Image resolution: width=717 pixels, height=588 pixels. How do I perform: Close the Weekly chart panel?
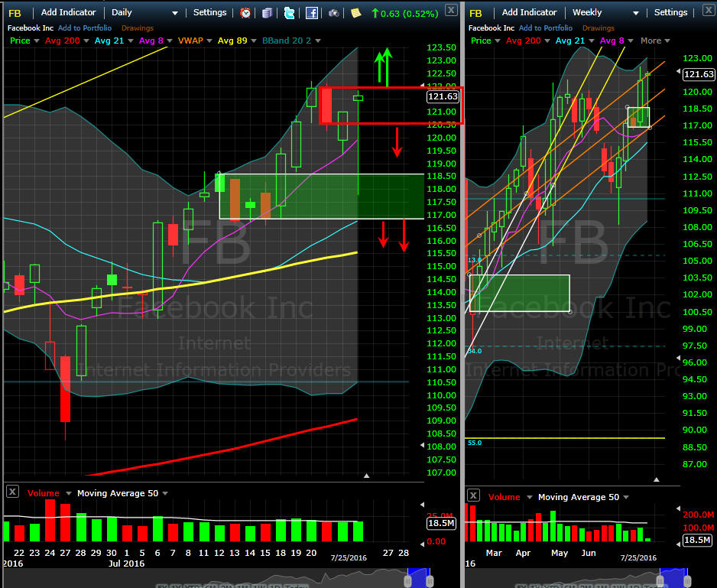point(709,10)
